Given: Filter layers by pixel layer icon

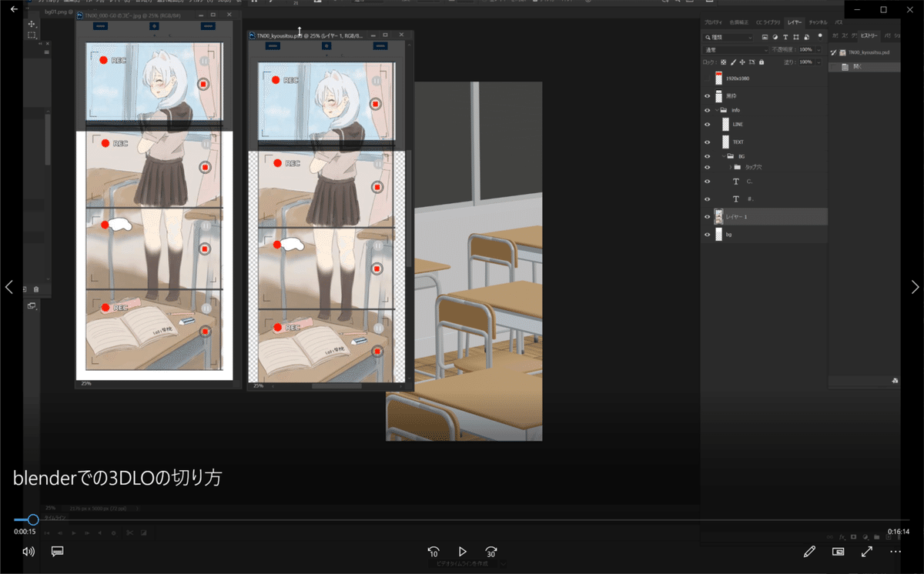Looking at the screenshot, I should point(765,37).
